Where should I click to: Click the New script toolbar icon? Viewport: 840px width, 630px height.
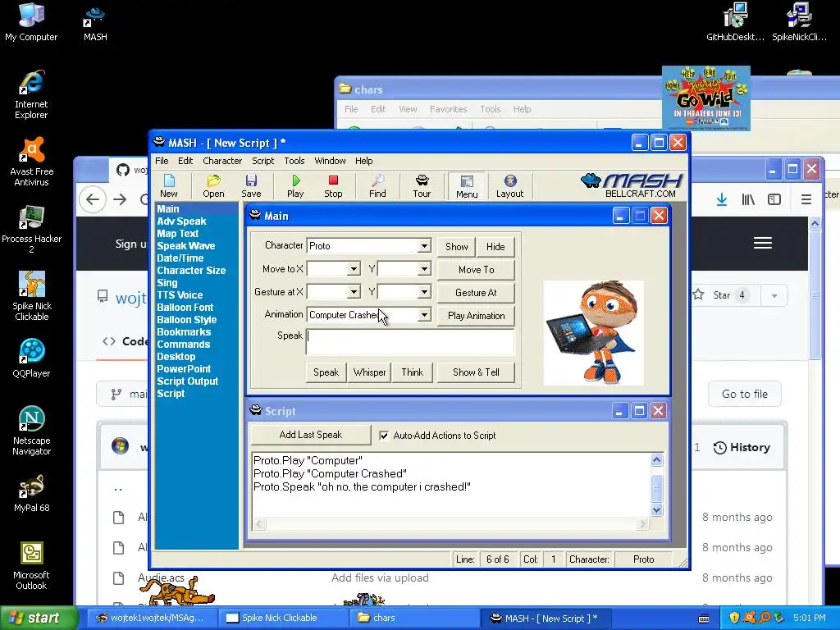pyautogui.click(x=169, y=186)
